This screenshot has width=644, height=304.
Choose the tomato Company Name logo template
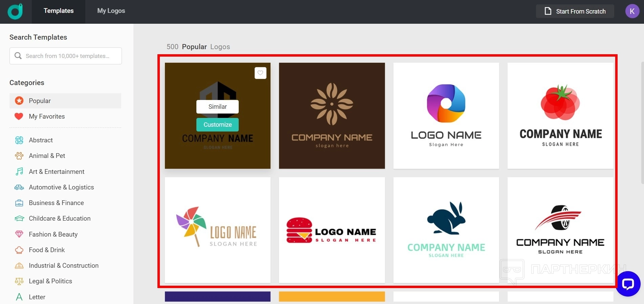tap(560, 116)
